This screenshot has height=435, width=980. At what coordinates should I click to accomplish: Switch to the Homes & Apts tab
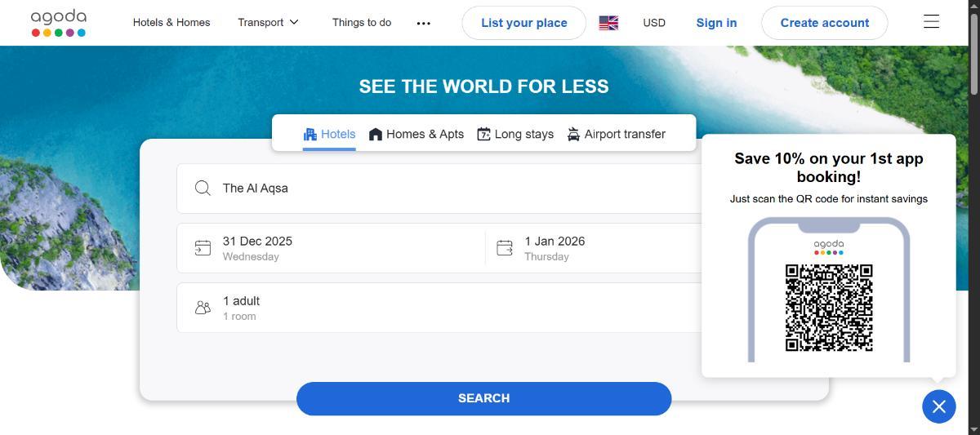pos(416,134)
